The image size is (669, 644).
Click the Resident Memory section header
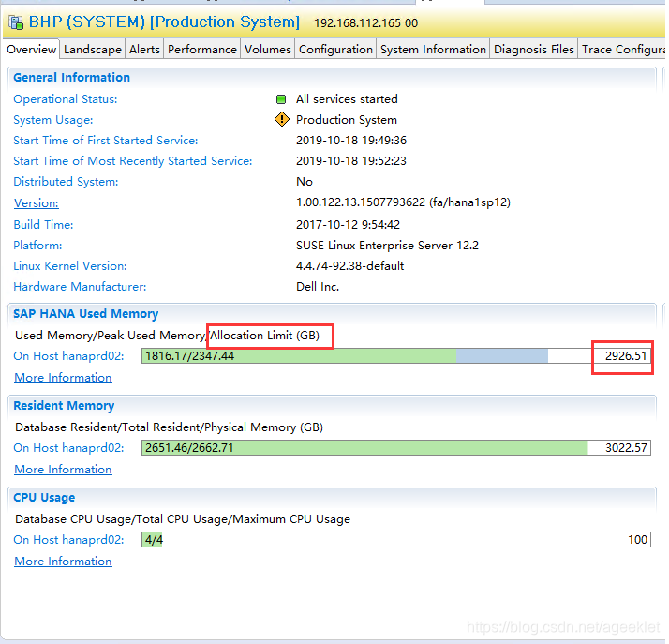click(x=64, y=406)
